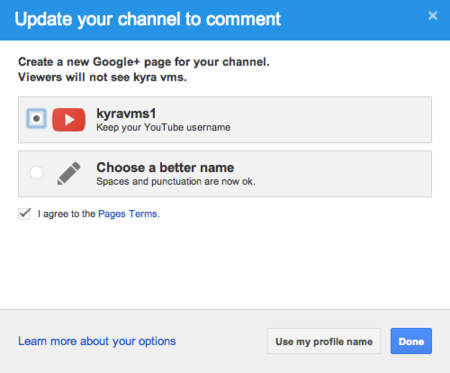
Task: Click the Use my profile name button
Action: point(324,341)
